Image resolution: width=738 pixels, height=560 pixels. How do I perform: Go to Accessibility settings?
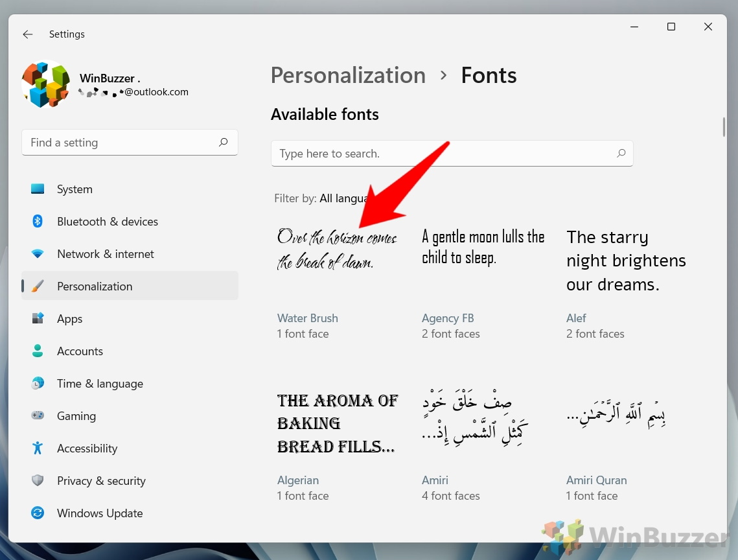coord(87,448)
